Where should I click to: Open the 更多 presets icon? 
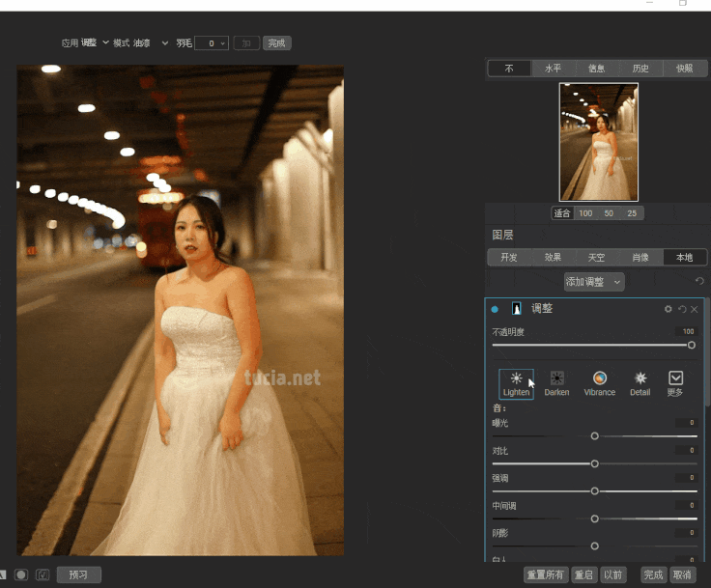coord(675,379)
